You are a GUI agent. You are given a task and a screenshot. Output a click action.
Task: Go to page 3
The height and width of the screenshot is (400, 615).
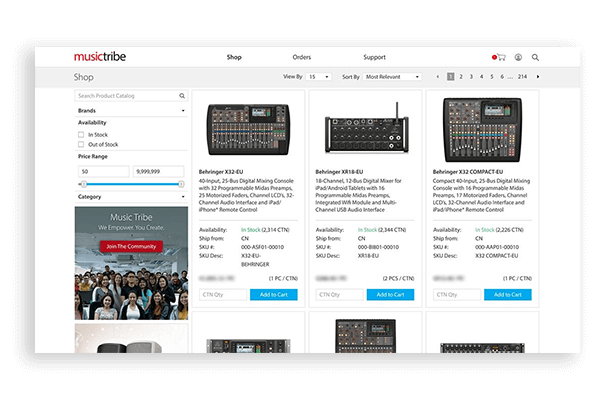coord(471,77)
